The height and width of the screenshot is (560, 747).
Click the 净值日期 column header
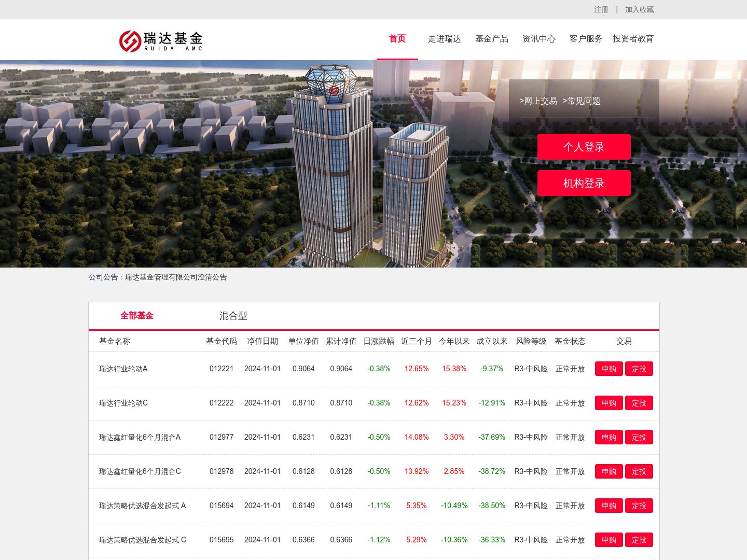click(262, 341)
